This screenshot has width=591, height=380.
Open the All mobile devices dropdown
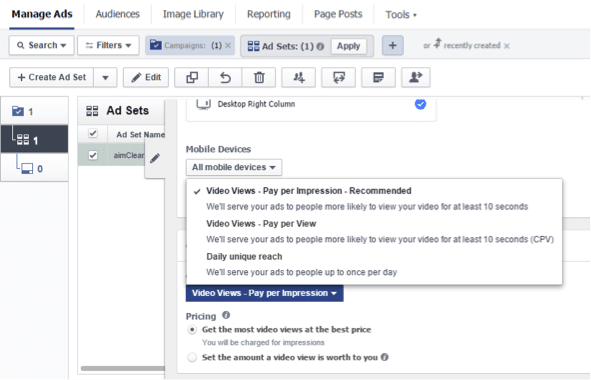234,167
